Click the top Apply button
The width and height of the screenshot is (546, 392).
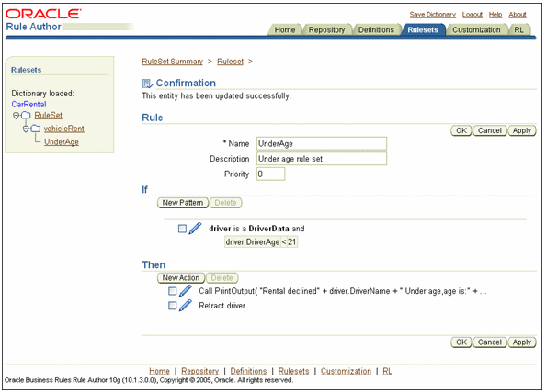click(x=521, y=130)
